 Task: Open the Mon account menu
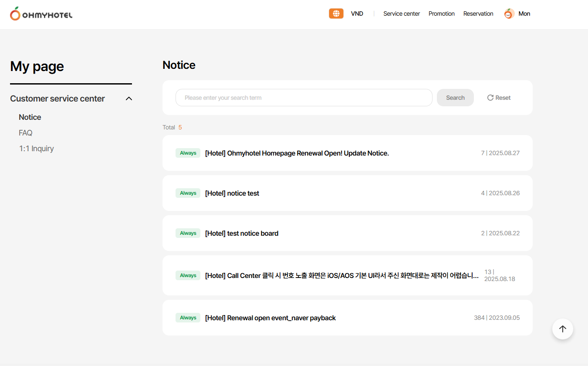coord(524,14)
